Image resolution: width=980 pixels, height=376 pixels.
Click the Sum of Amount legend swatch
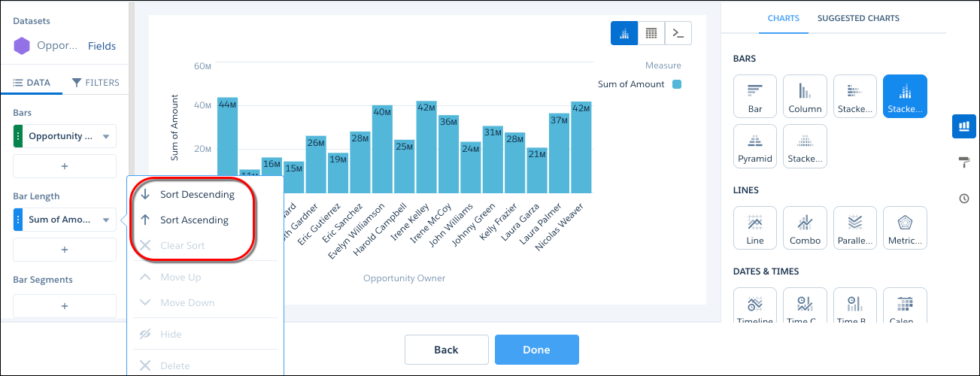coord(676,84)
